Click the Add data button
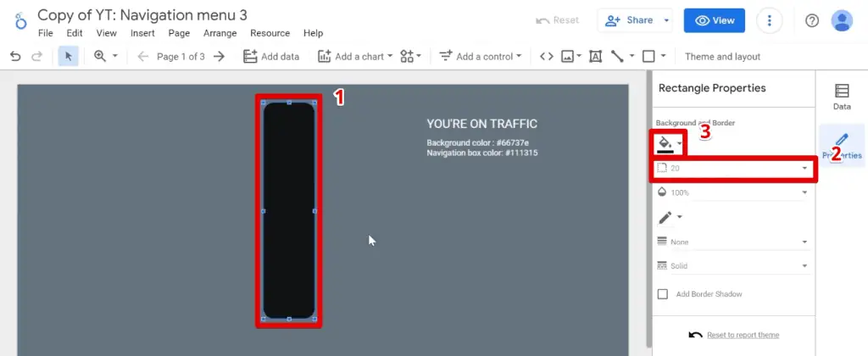 coord(271,57)
